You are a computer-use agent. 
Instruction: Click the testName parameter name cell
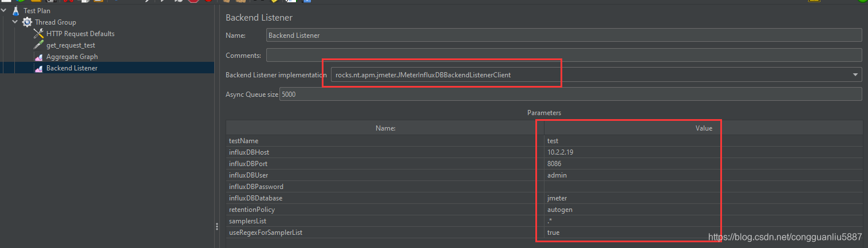click(385, 141)
